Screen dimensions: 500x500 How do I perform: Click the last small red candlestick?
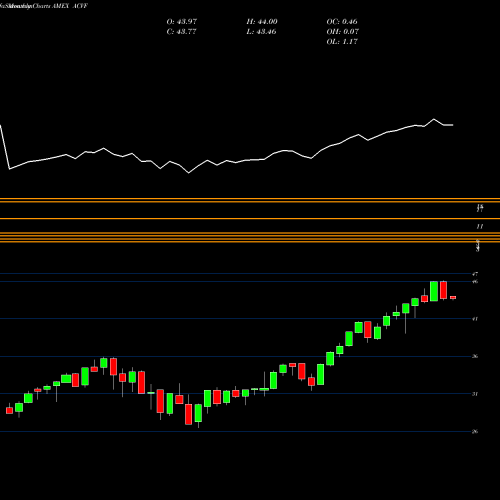(453, 297)
